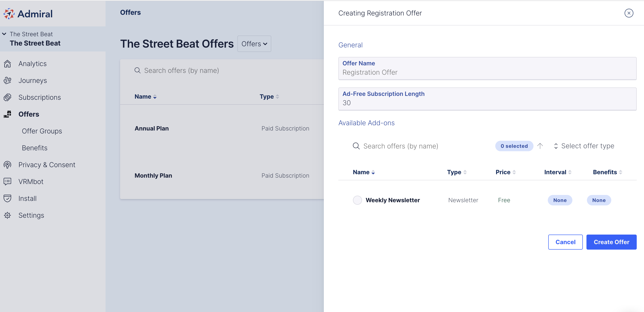Click the Admiral logo icon
644x312 pixels.
9,14
